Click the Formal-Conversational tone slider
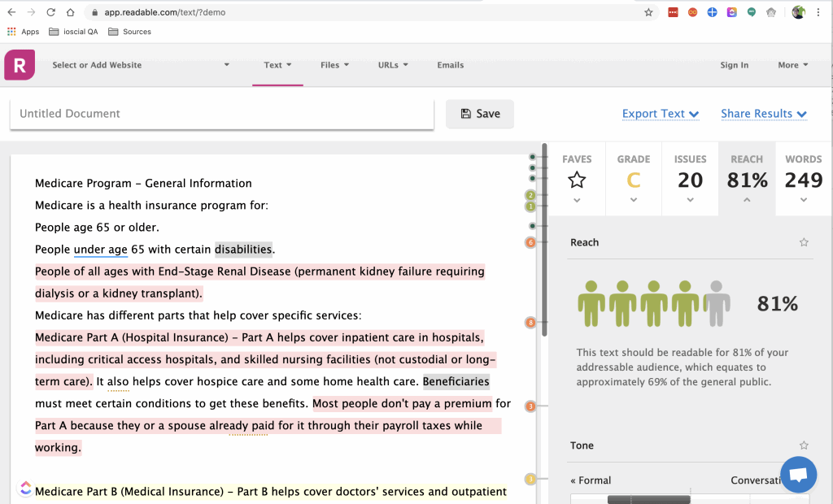Image resolution: width=833 pixels, height=504 pixels. 648,499
